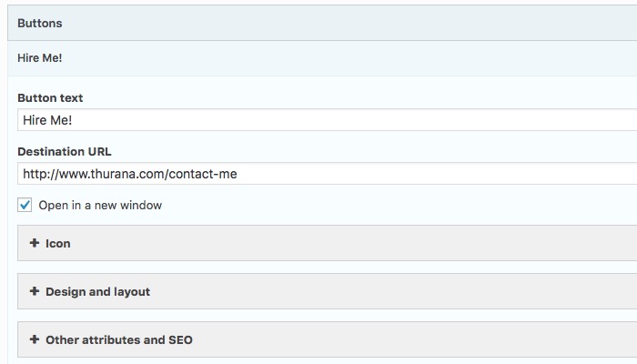
Task: Click the thurana.com contact-me URL text
Action: pos(130,173)
